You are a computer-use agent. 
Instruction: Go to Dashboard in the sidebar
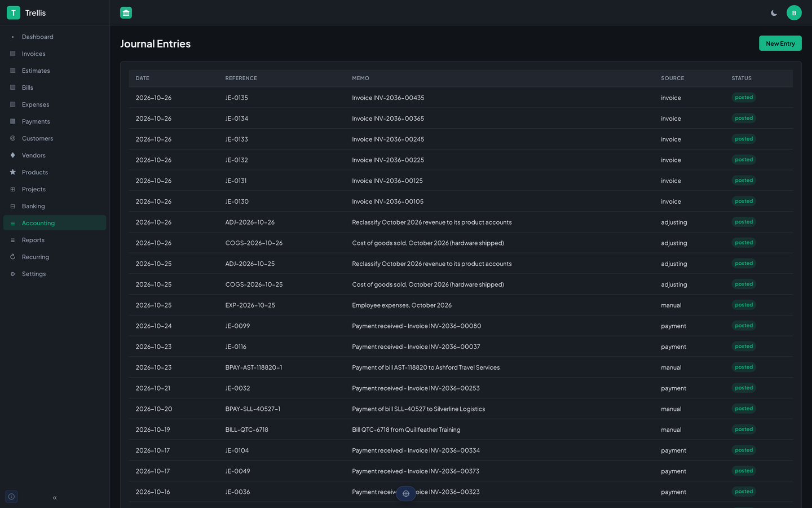click(55, 37)
